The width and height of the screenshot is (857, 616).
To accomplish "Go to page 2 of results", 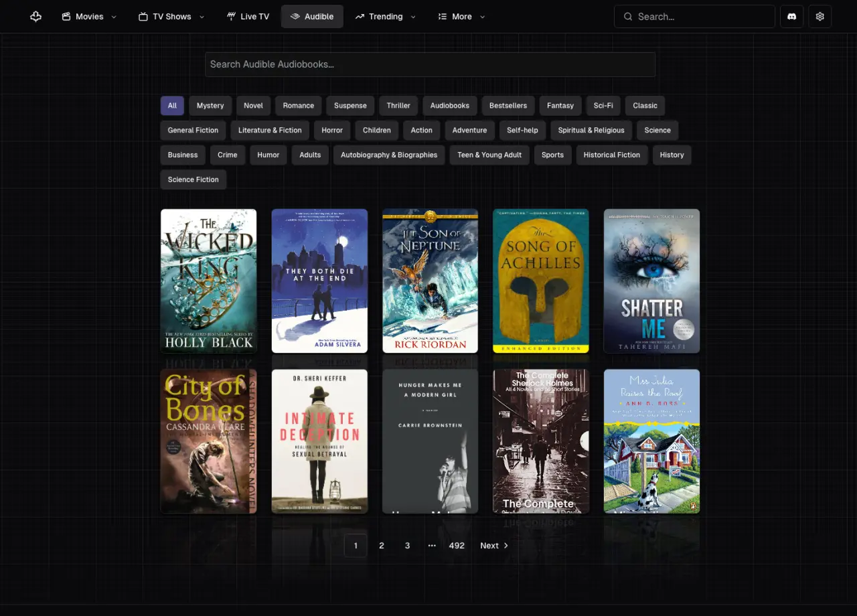I will [x=382, y=546].
